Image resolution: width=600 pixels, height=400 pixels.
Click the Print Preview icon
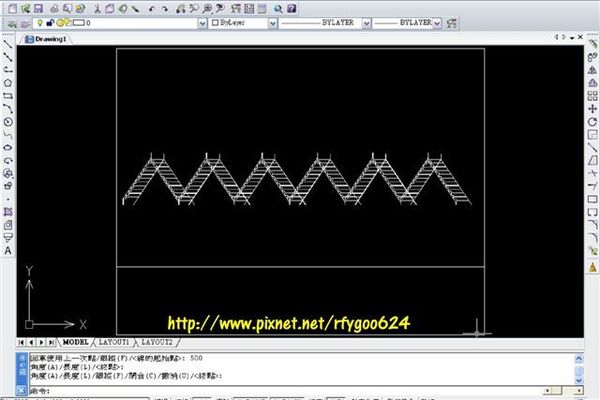coord(68,8)
